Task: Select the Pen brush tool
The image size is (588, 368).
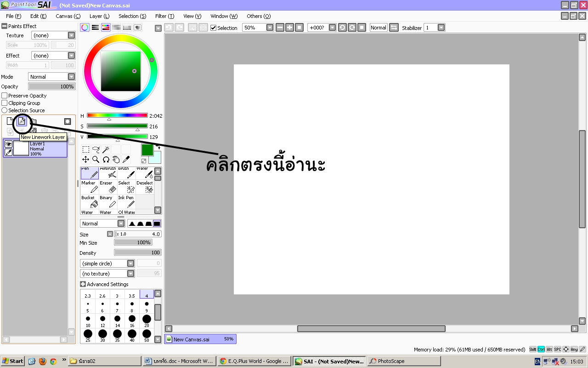Action: point(90,173)
